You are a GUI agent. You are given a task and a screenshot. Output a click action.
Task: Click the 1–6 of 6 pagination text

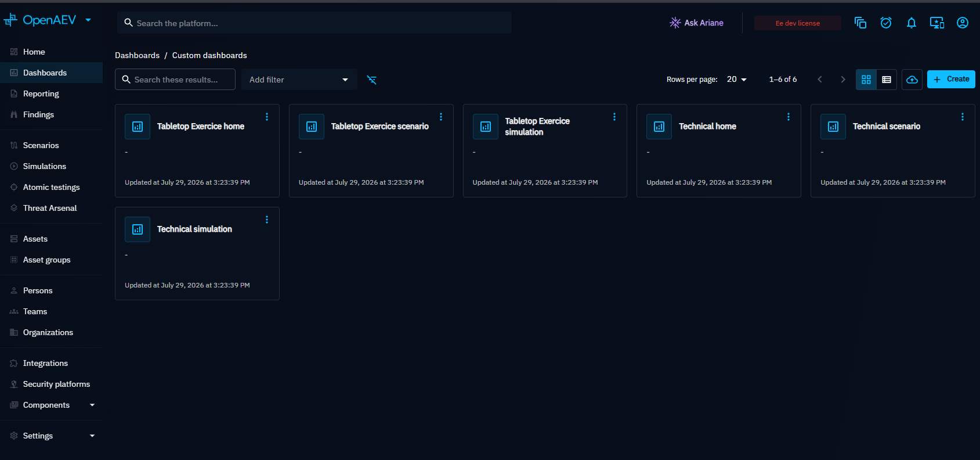tap(783, 80)
